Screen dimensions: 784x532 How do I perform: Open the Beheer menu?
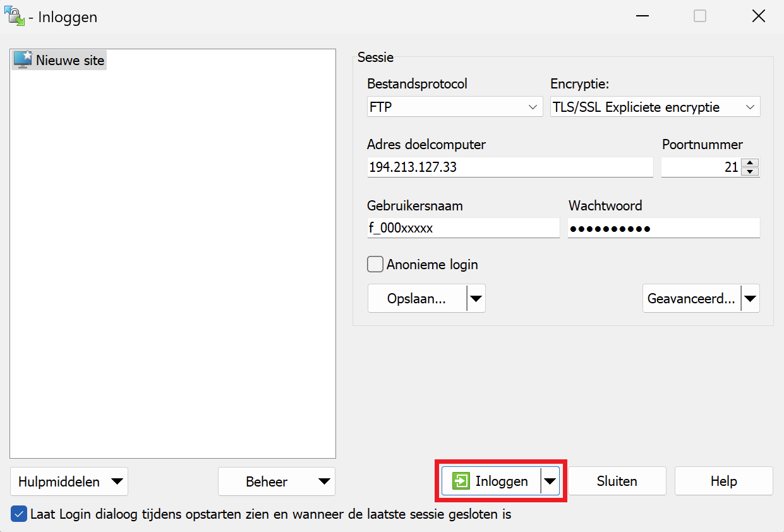276,481
